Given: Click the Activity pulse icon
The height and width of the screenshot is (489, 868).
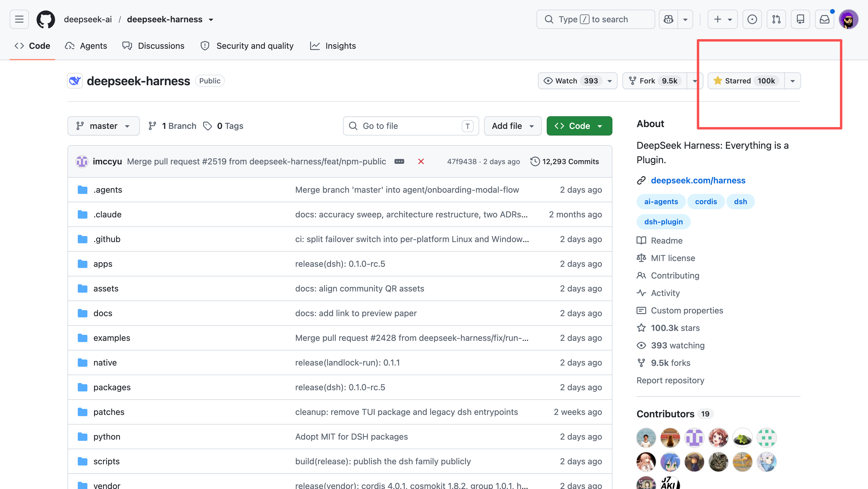Looking at the screenshot, I should coord(641,293).
